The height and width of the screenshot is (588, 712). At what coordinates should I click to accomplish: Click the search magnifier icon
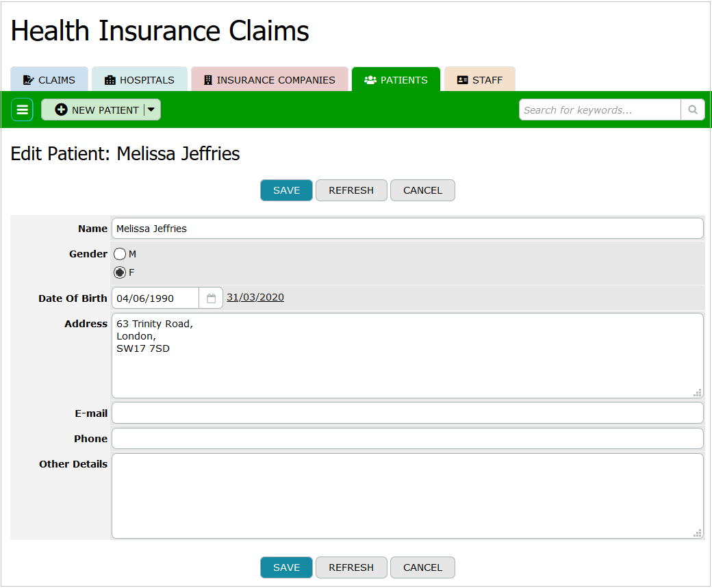[x=692, y=110]
